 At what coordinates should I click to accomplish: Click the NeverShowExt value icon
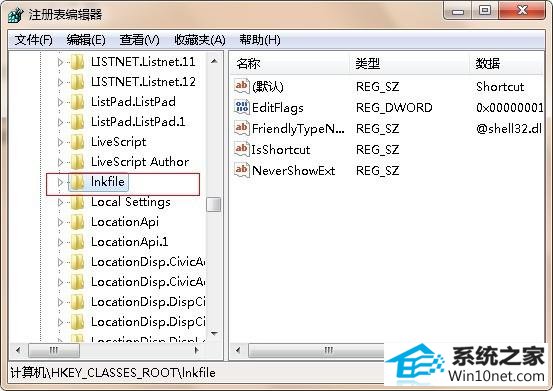(x=242, y=170)
